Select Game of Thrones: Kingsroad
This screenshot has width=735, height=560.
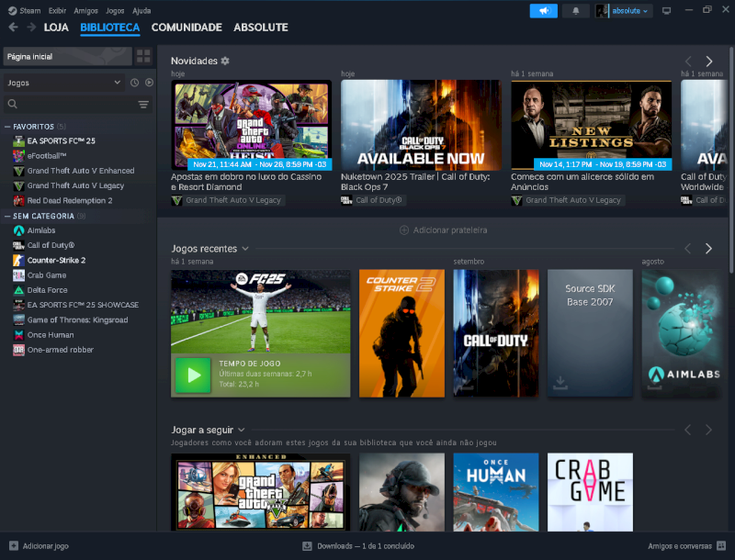pos(78,319)
